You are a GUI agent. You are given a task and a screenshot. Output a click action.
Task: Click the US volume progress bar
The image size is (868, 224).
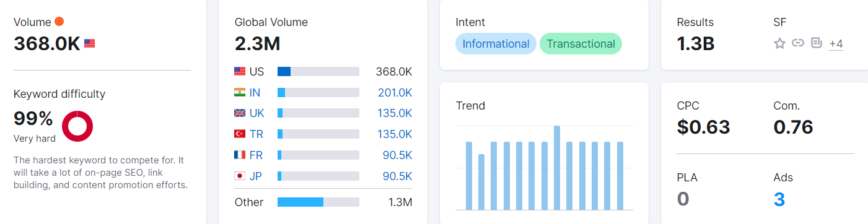tap(318, 71)
